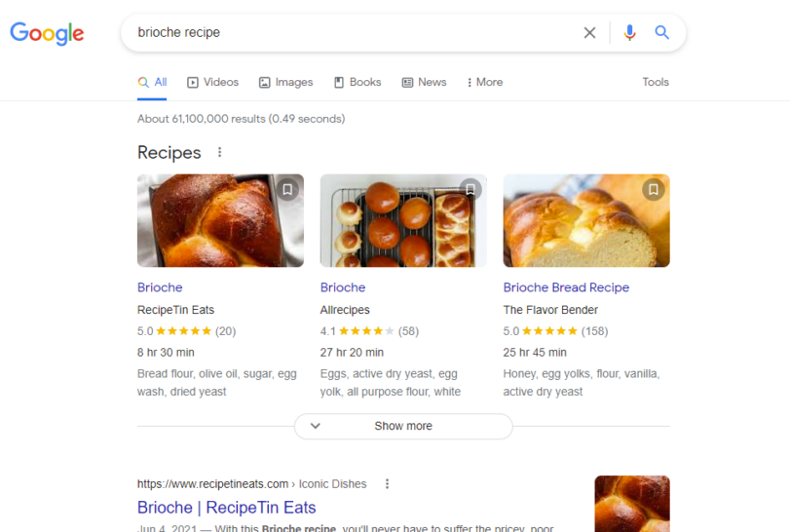Open the More search categories dropdown
This screenshot has height=532, width=790.
485,82
